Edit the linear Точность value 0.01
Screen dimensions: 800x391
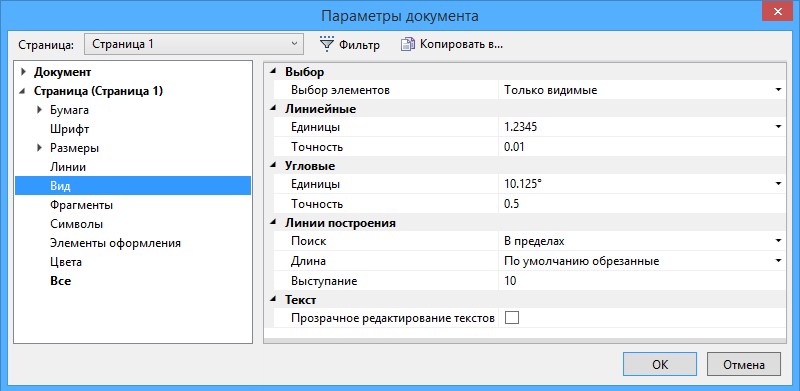[642, 147]
